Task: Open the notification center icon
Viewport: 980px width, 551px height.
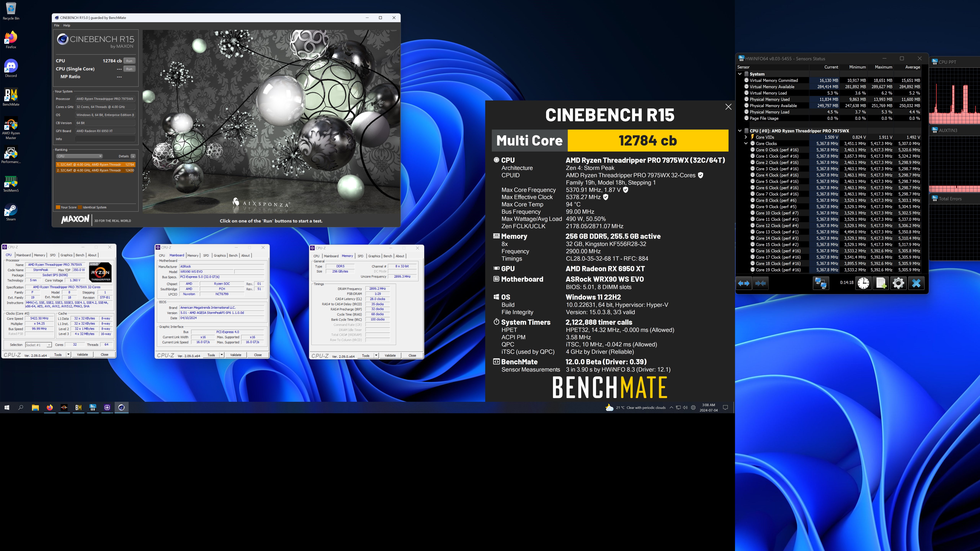Action: point(725,407)
